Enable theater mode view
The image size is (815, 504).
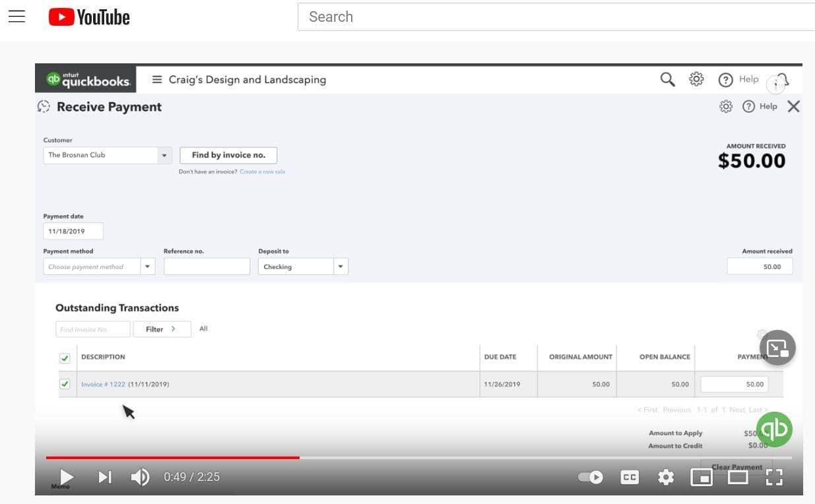(738, 478)
